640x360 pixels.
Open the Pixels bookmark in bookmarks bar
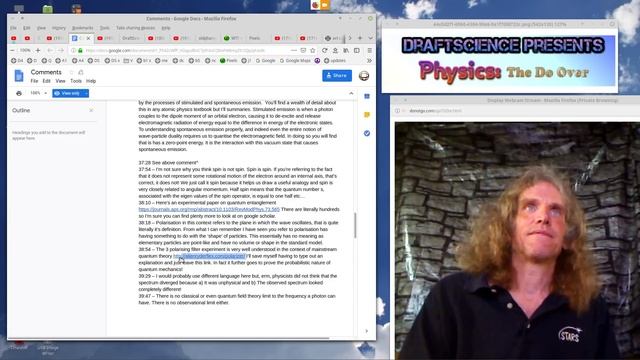pos(229,60)
